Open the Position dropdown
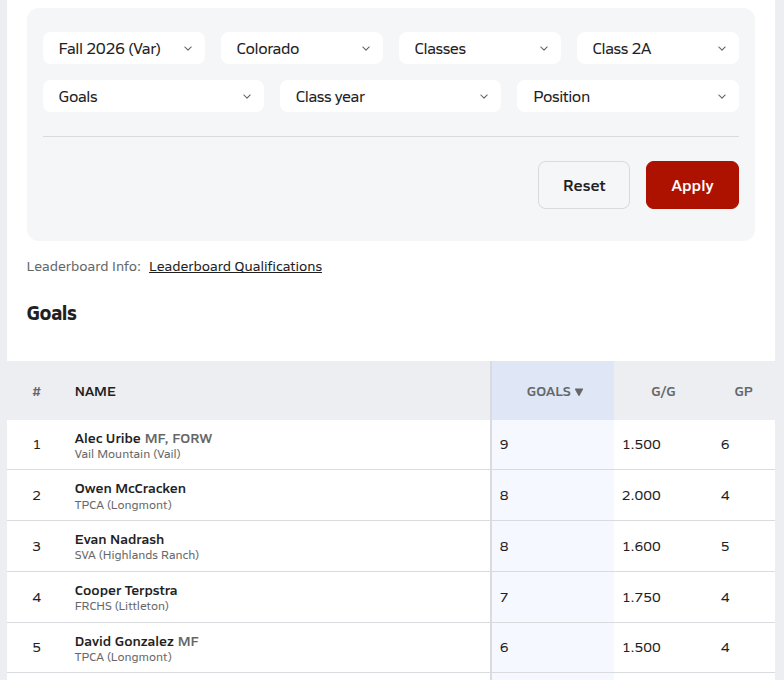 (x=628, y=96)
